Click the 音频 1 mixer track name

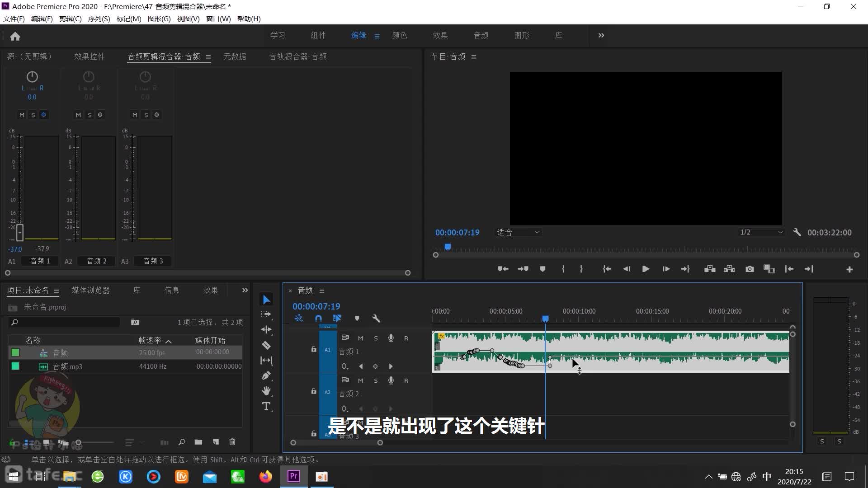point(40,261)
